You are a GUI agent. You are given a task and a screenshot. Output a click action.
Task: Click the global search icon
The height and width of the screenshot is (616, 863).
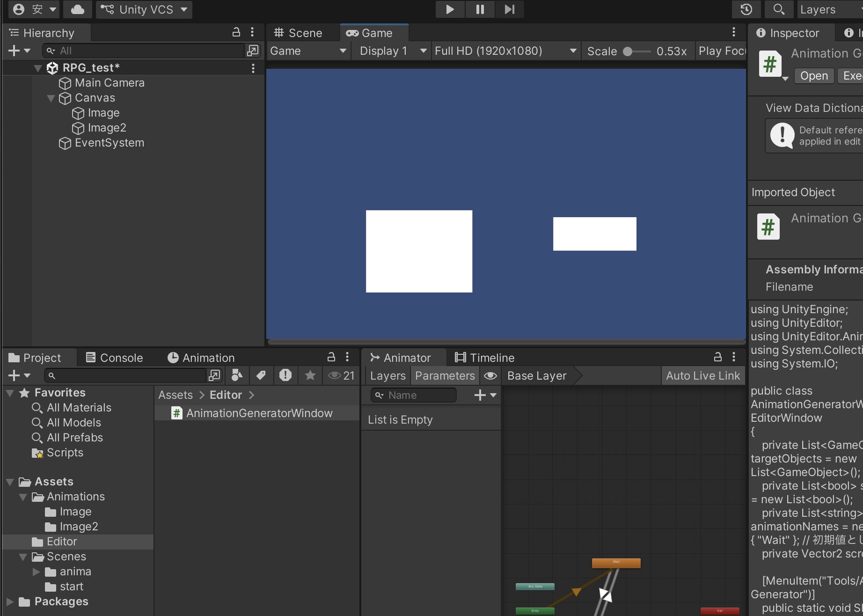778,9
